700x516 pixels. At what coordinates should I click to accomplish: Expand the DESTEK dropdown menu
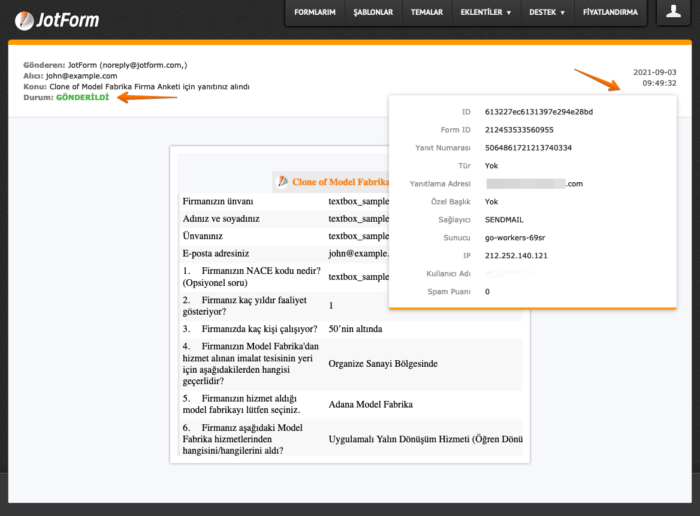pyautogui.click(x=547, y=12)
